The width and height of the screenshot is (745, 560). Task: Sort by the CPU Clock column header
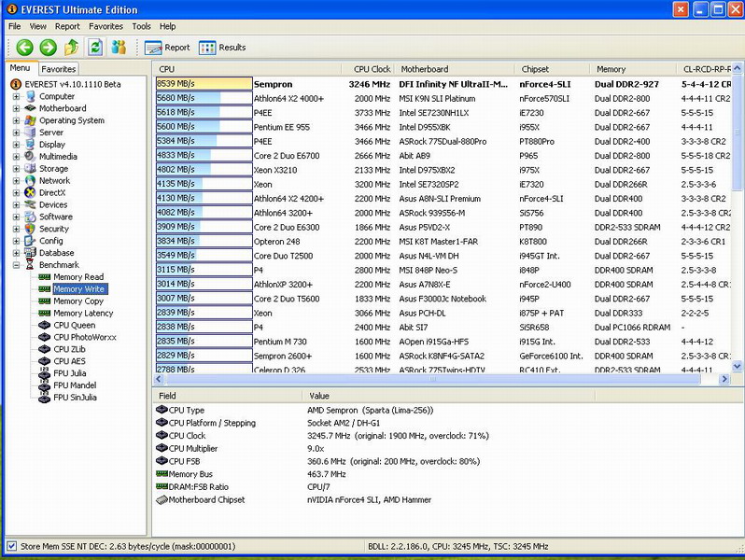tap(367, 69)
